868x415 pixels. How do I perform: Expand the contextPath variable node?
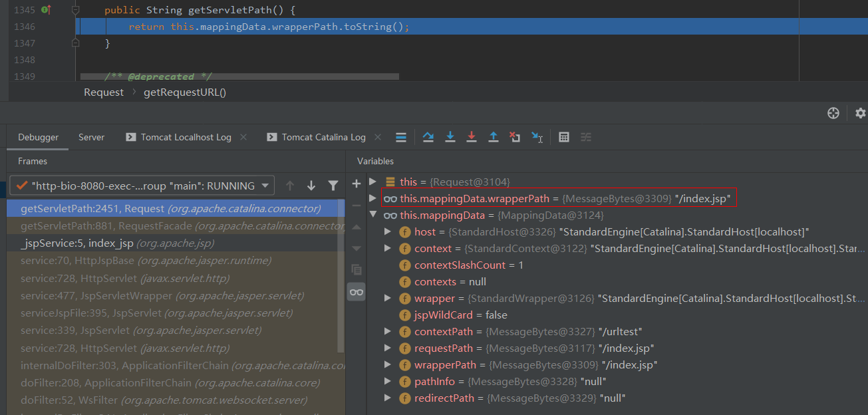pos(388,331)
